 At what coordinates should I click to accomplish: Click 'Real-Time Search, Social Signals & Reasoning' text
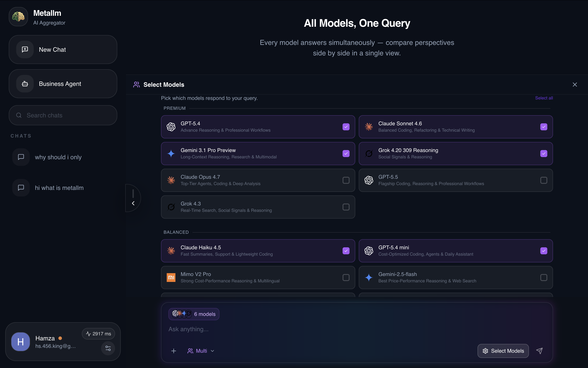(x=226, y=210)
